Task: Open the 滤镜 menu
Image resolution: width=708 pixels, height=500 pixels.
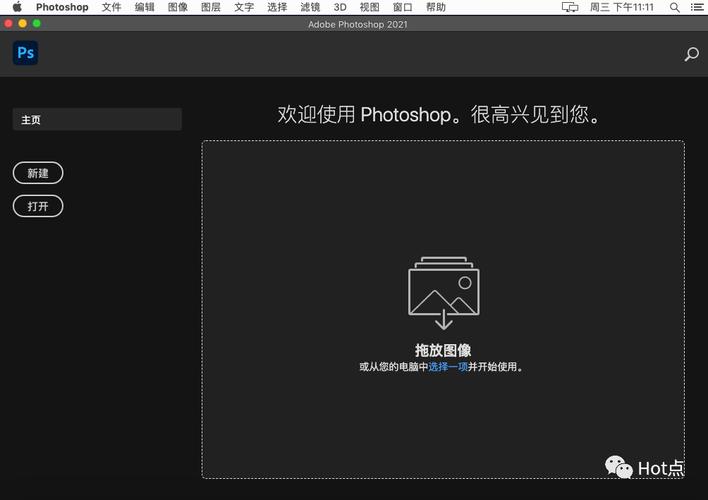Action: [x=310, y=7]
